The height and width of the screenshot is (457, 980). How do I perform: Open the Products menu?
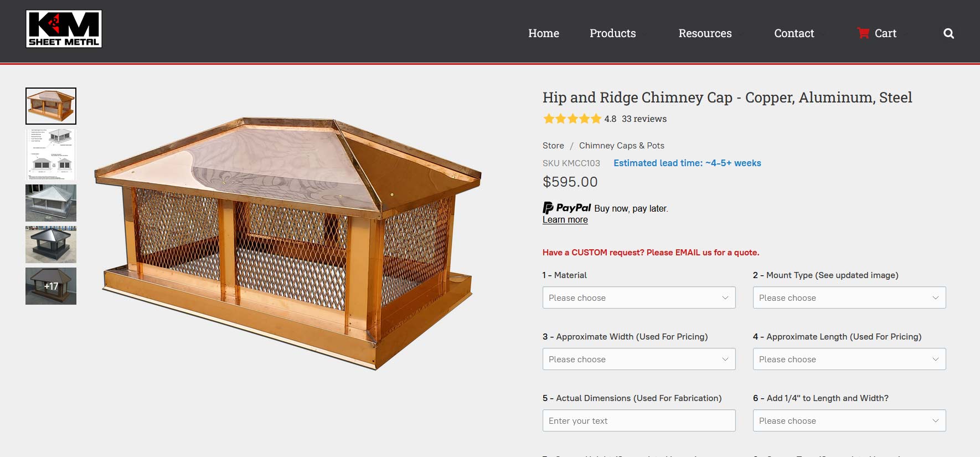[612, 33]
